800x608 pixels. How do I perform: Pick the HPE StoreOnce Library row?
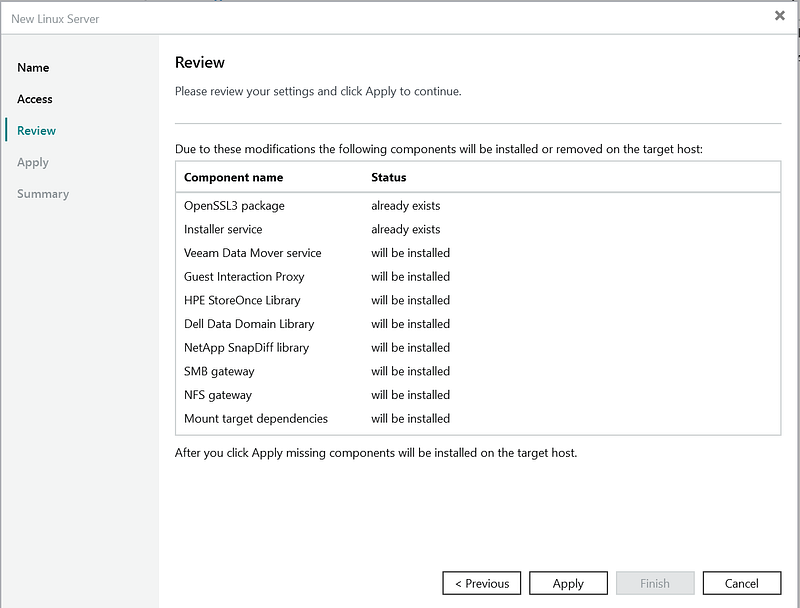(242, 300)
